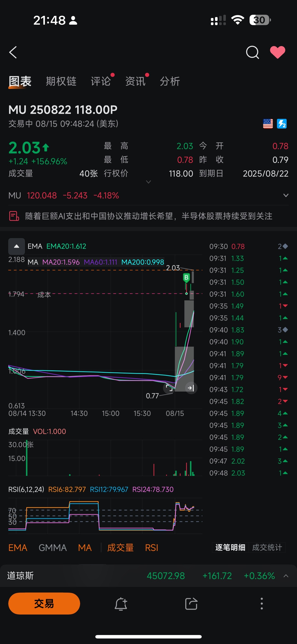The height and width of the screenshot is (644, 297).
Task: Tap the VOL:1.000 volume label
Action: tap(49, 431)
